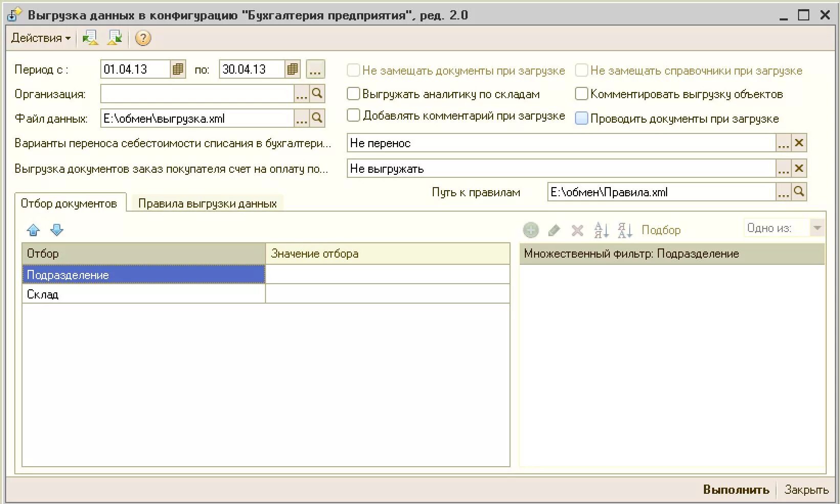Open calendar for the period start date
The image size is (840, 504).
pyautogui.click(x=178, y=70)
